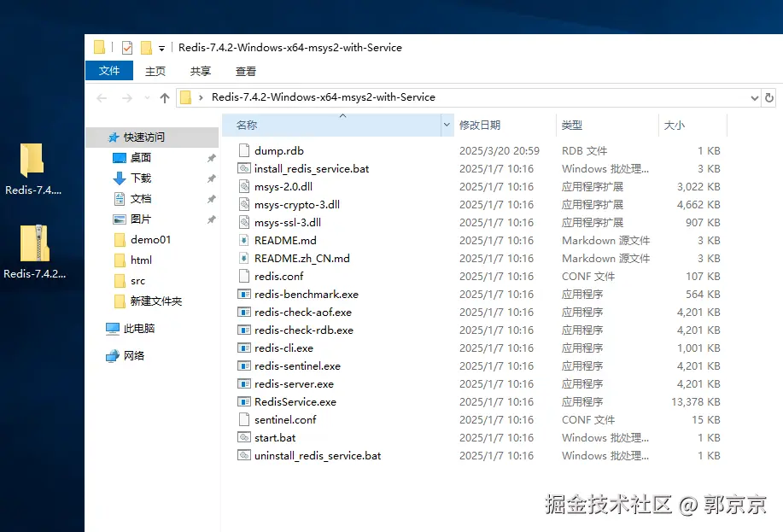Click the redis-sentinel.exe icon
Viewport: 783px width, 532px height.
pyautogui.click(x=243, y=365)
